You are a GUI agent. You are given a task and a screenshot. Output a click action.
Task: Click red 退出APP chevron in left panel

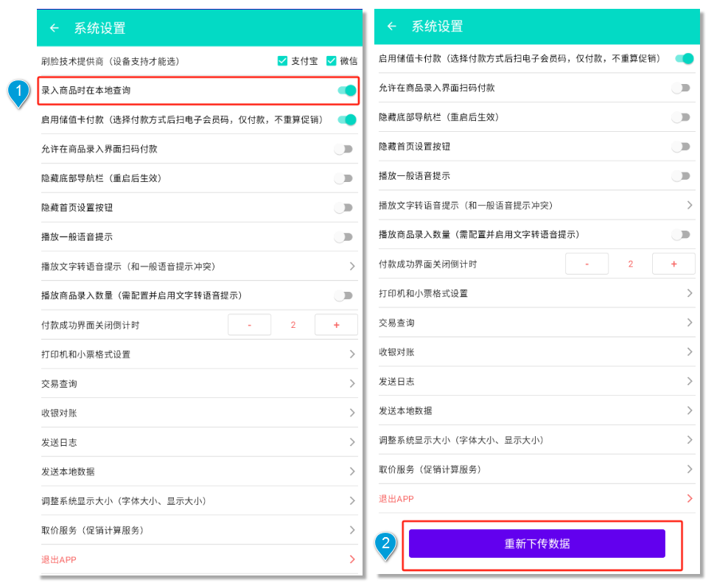tap(352, 559)
